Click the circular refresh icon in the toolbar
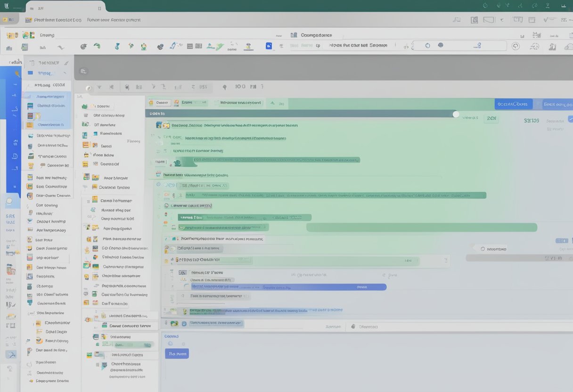 tap(516, 46)
